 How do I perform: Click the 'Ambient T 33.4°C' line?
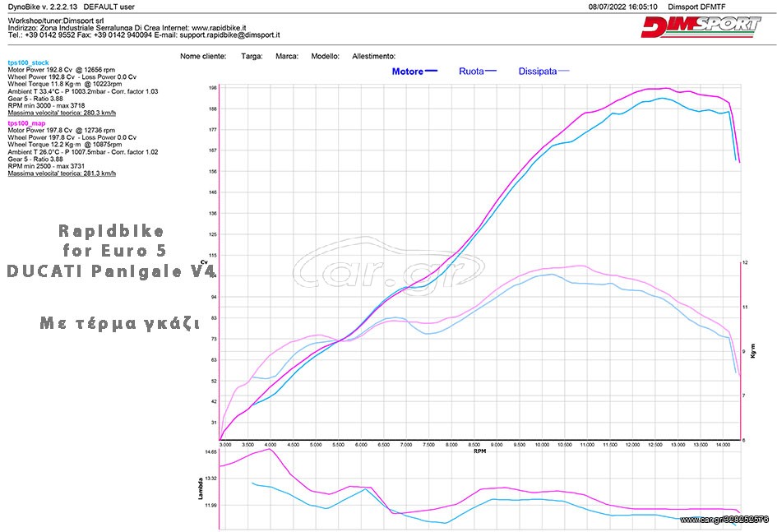pos(83,91)
